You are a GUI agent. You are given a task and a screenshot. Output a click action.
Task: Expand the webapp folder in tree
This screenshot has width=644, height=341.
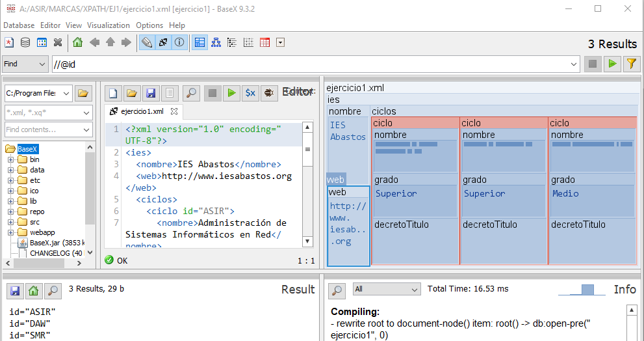point(11,232)
